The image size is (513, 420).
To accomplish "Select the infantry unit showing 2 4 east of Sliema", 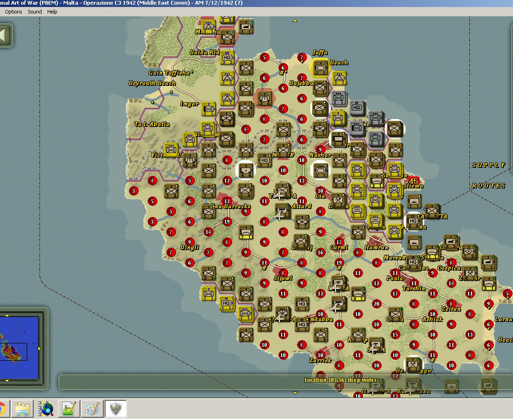I will coord(432,211).
